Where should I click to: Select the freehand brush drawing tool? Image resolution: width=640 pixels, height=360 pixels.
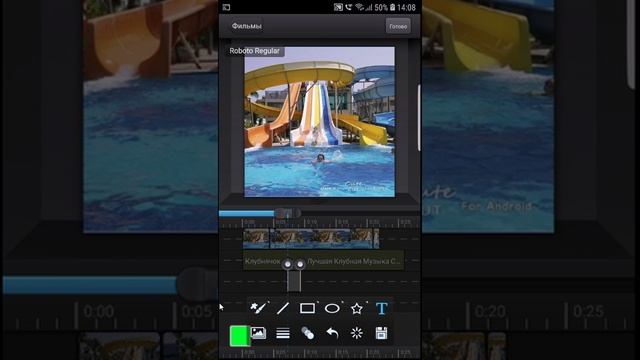259,308
